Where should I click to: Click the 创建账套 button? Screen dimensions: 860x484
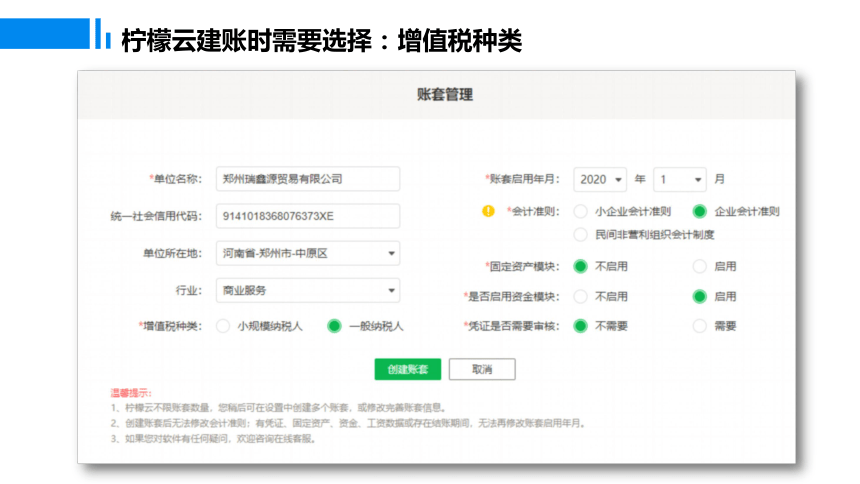click(408, 369)
